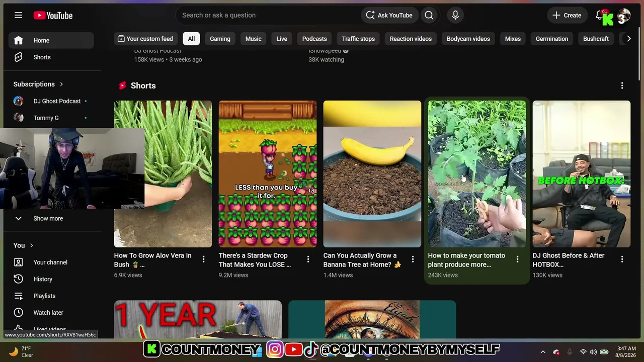
Task: Open Playlists in the sidebar
Action: pyautogui.click(x=51, y=296)
